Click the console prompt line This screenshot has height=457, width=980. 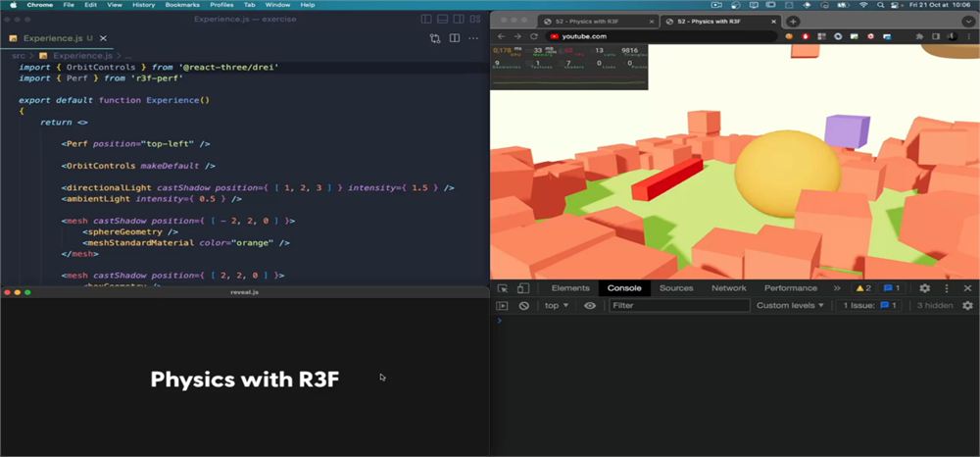click(734, 321)
